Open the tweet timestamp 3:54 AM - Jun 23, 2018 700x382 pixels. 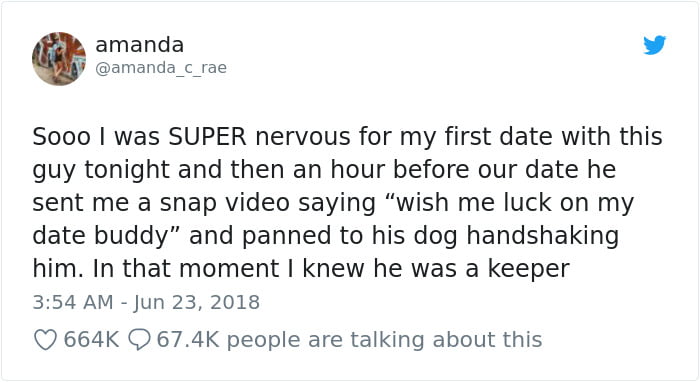[146, 302]
